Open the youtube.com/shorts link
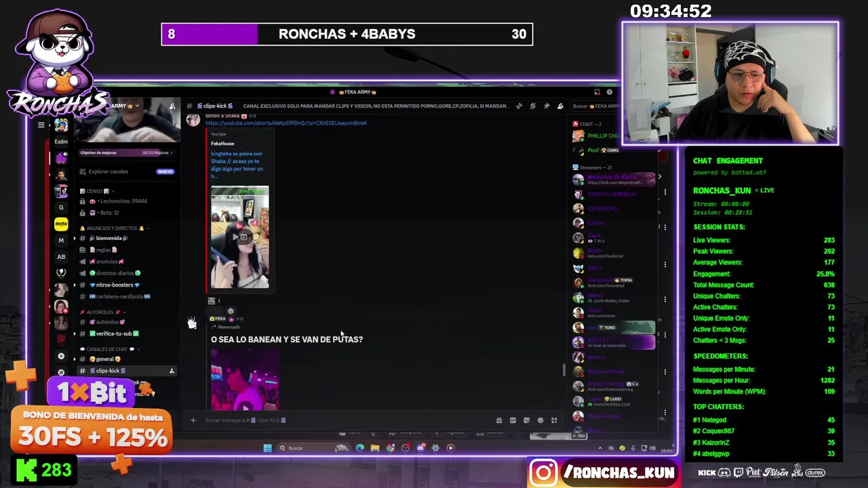 tap(286, 123)
